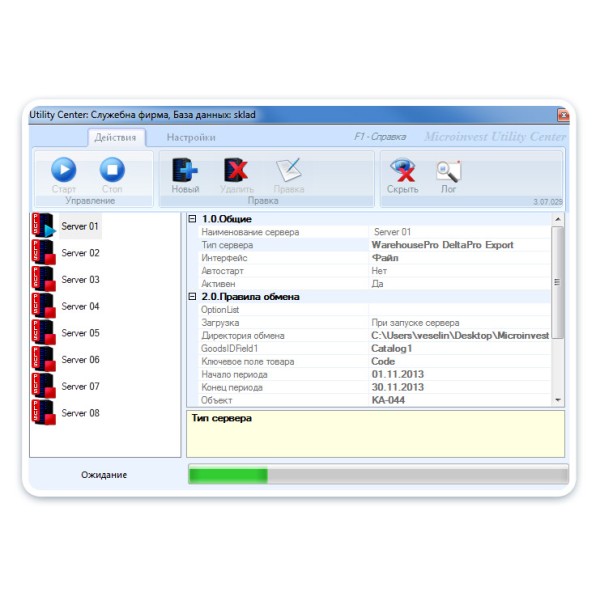Click the Автостарт value Нет
Image resolution: width=600 pixels, height=600 pixels.
[x=379, y=271]
